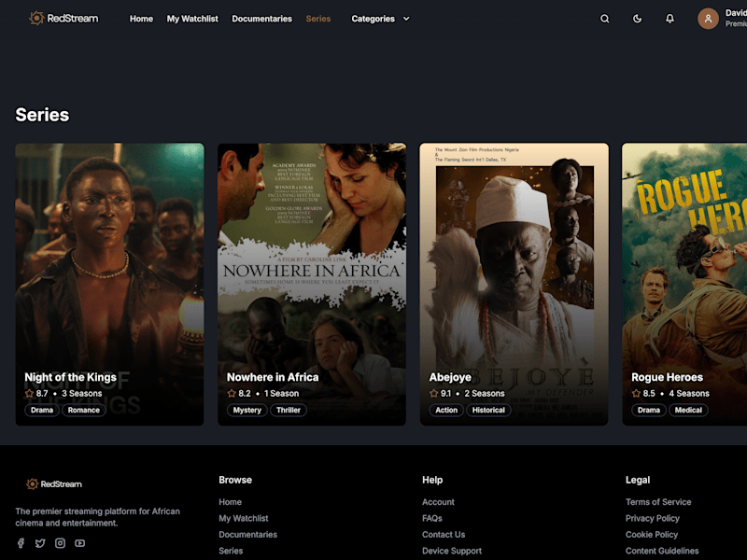Open the Account help link
This screenshot has width=747, height=560.
pyautogui.click(x=438, y=502)
